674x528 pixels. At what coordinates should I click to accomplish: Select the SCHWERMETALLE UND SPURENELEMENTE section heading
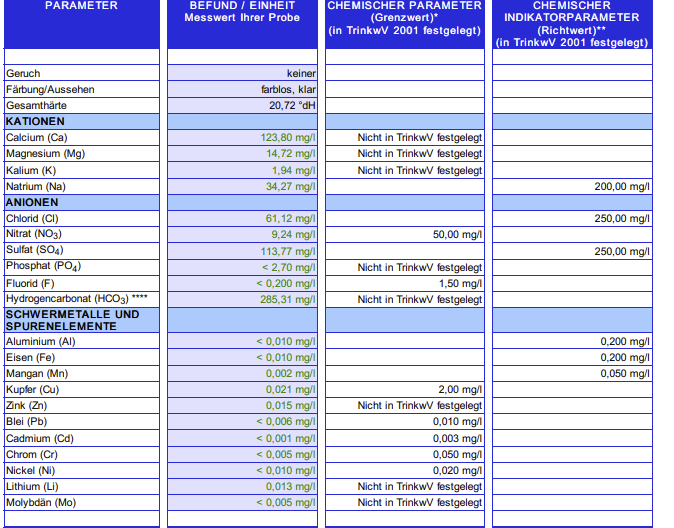(81, 320)
